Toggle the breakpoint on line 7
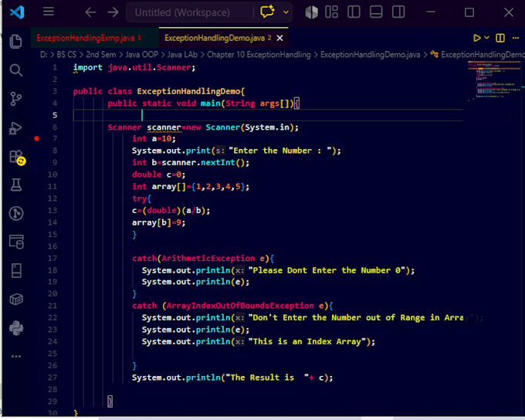 [37, 138]
